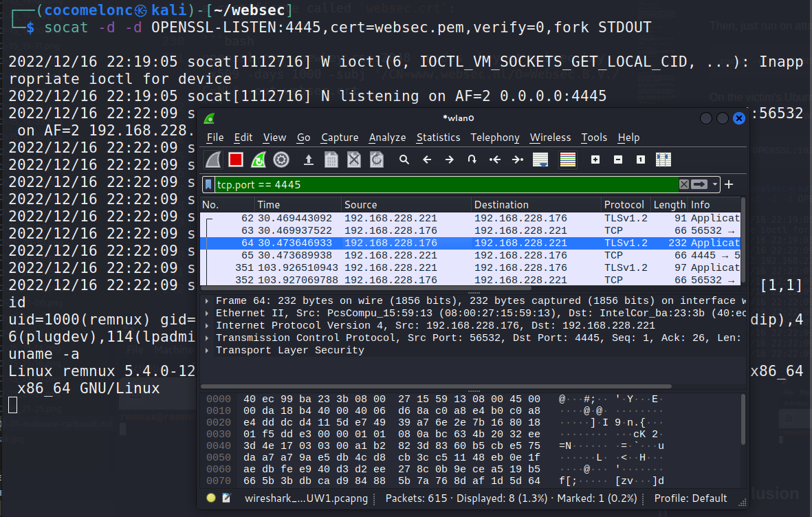The image size is (812, 517).
Task: Expand the Ethernet II detail row
Action: point(207,313)
